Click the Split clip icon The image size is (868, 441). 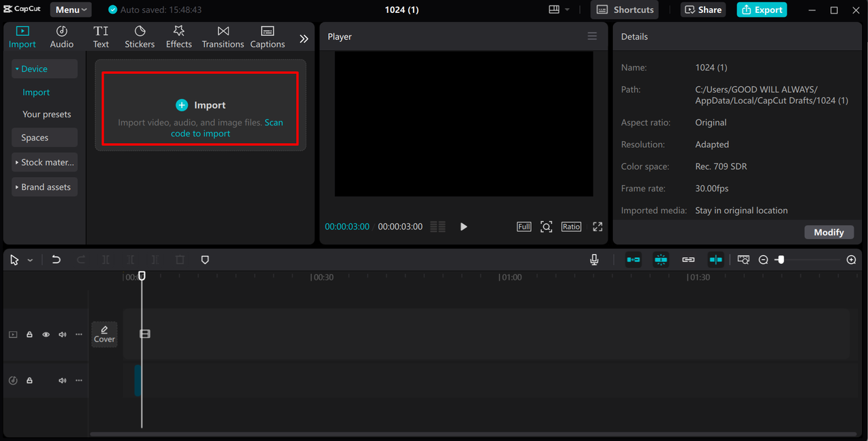pyautogui.click(x=106, y=260)
